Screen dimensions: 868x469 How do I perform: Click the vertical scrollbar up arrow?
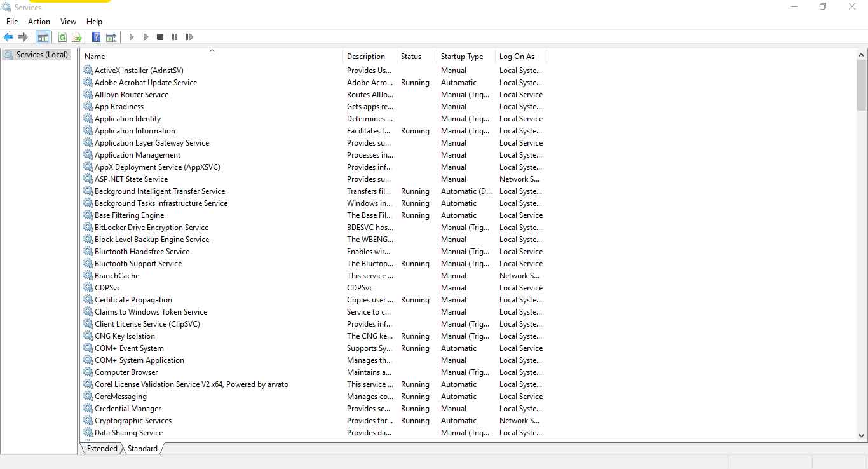tap(862, 55)
